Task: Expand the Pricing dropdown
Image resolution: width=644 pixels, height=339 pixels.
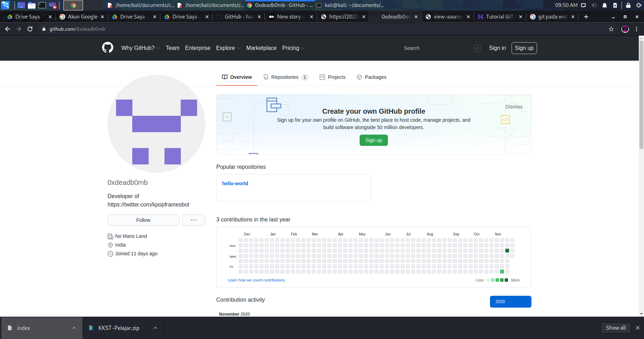Action: coord(293,48)
